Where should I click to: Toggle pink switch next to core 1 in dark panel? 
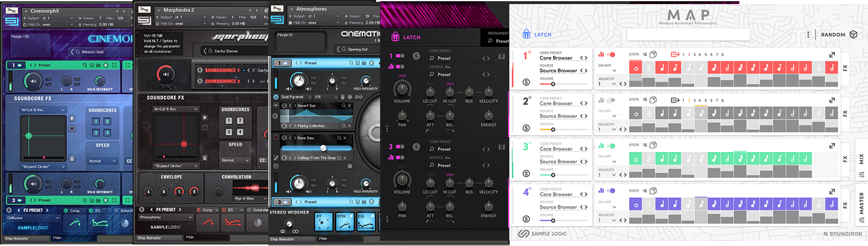coord(399,57)
